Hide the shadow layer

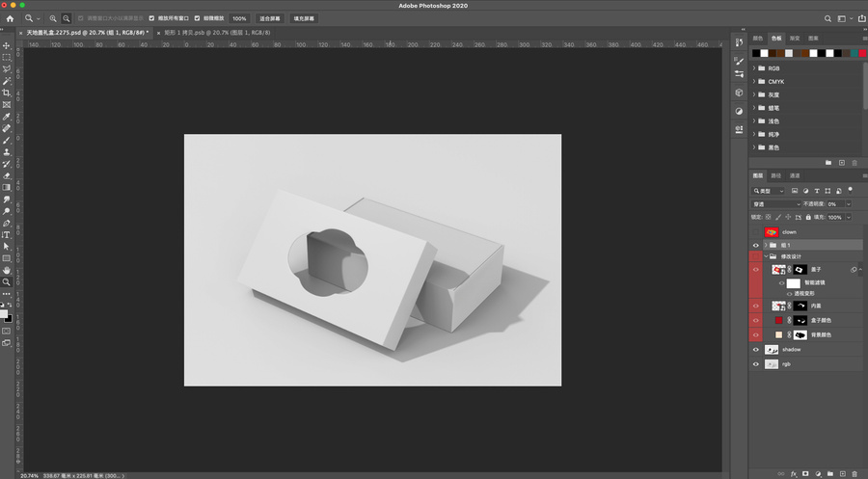pyautogui.click(x=755, y=350)
